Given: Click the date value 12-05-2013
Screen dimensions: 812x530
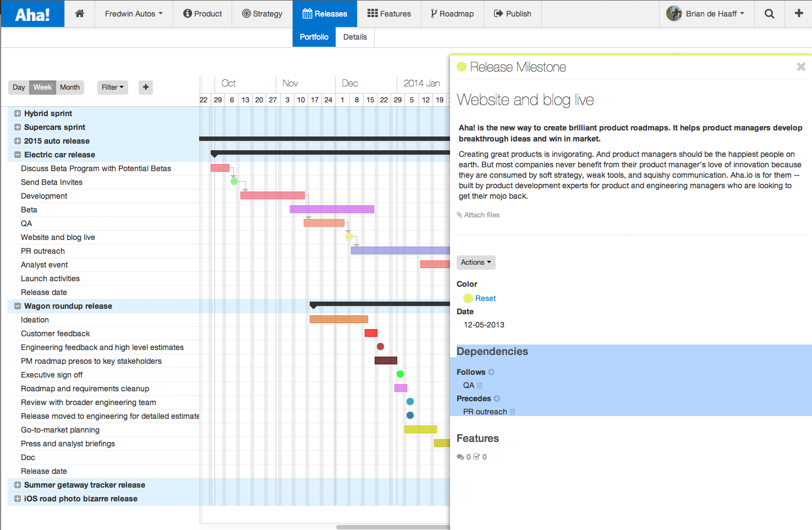Looking at the screenshot, I should pyautogui.click(x=484, y=325).
